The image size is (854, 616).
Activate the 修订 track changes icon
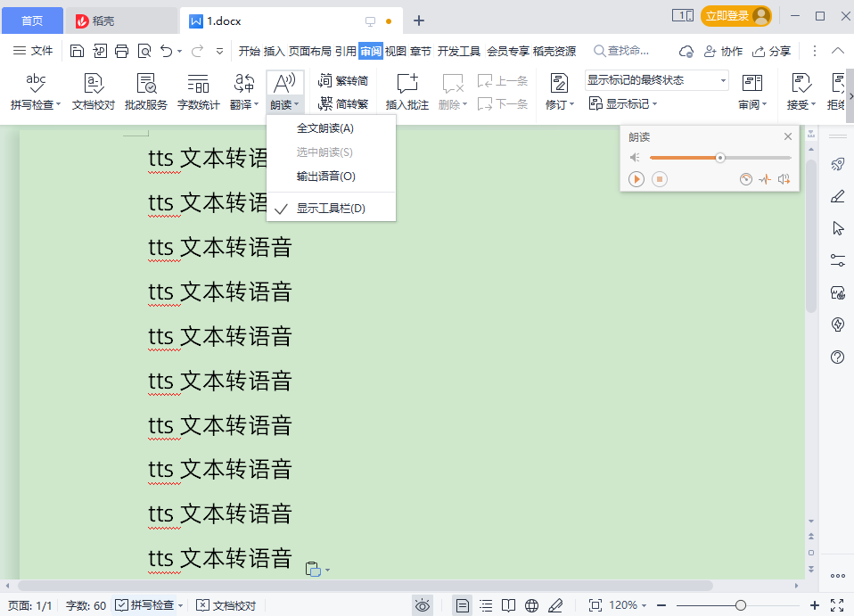(559, 89)
